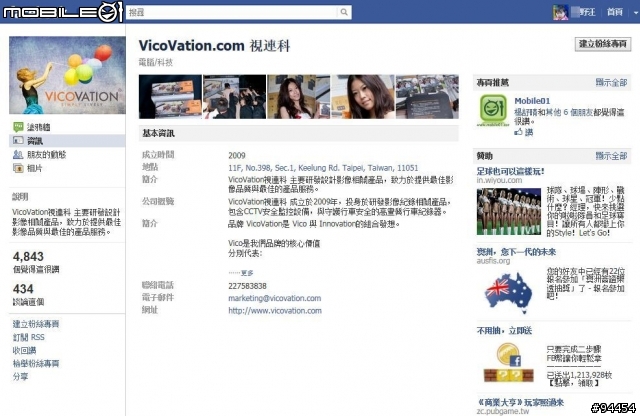
Task: Show all recommended pages via 顯示全部
Action: tap(611, 83)
